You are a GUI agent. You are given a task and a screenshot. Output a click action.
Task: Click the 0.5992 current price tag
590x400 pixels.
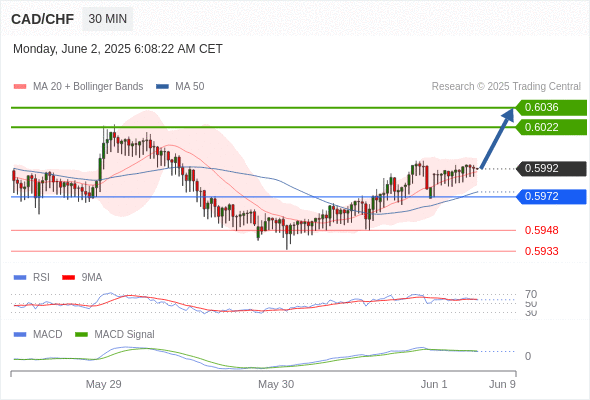(550, 169)
